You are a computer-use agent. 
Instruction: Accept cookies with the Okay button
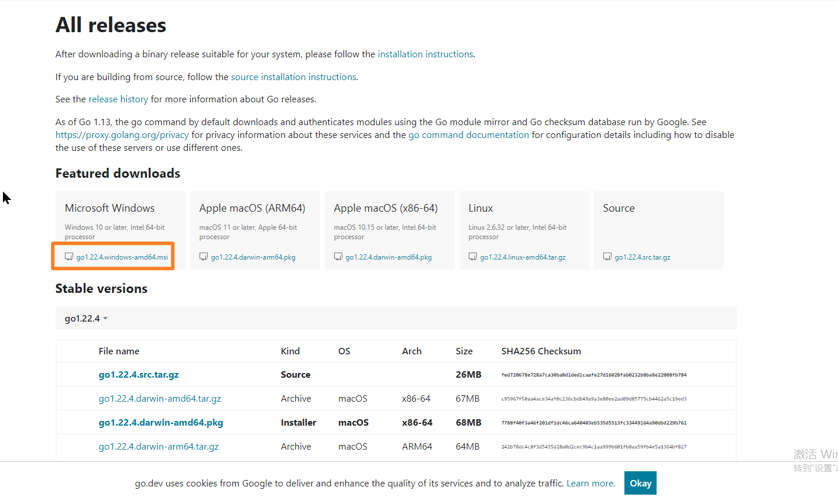[640, 483]
